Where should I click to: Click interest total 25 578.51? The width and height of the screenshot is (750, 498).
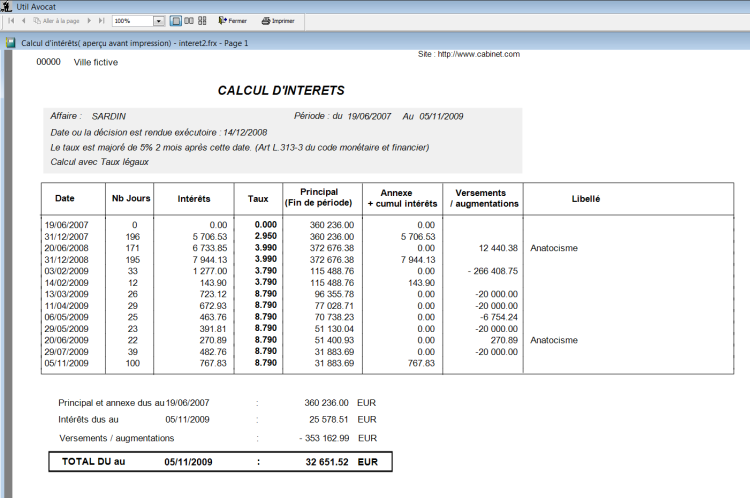click(329, 420)
